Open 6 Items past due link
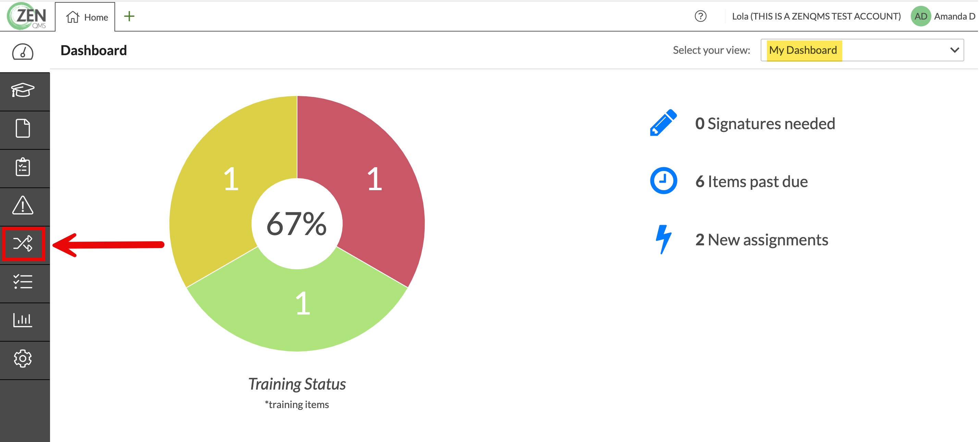This screenshot has width=980, height=442. (751, 182)
